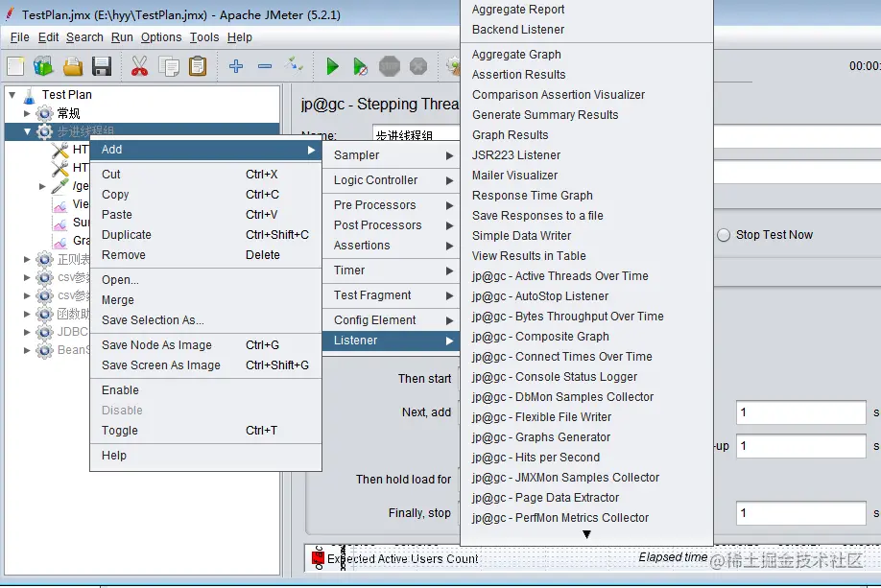Collapse the Test Plan tree node
This screenshot has height=588, width=881.
[12, 95]
